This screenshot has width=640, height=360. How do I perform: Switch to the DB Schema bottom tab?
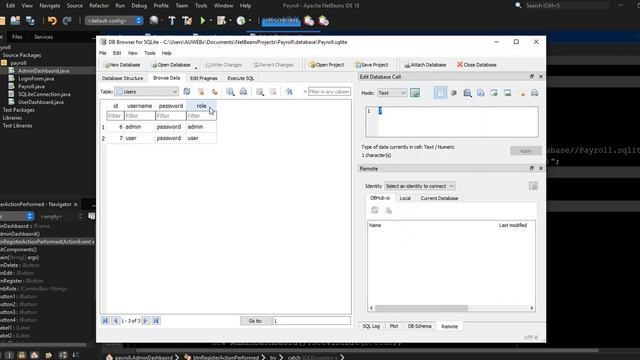click(x=419, y=326)
